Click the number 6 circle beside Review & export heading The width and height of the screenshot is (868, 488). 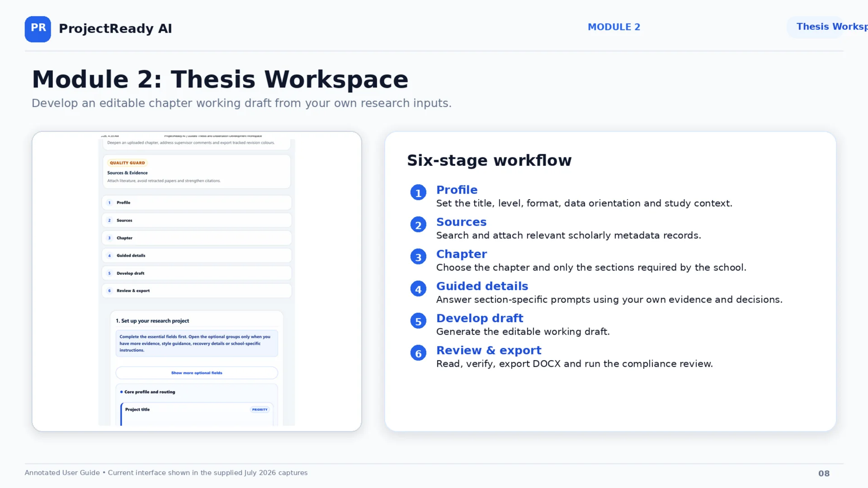point(418,353)
